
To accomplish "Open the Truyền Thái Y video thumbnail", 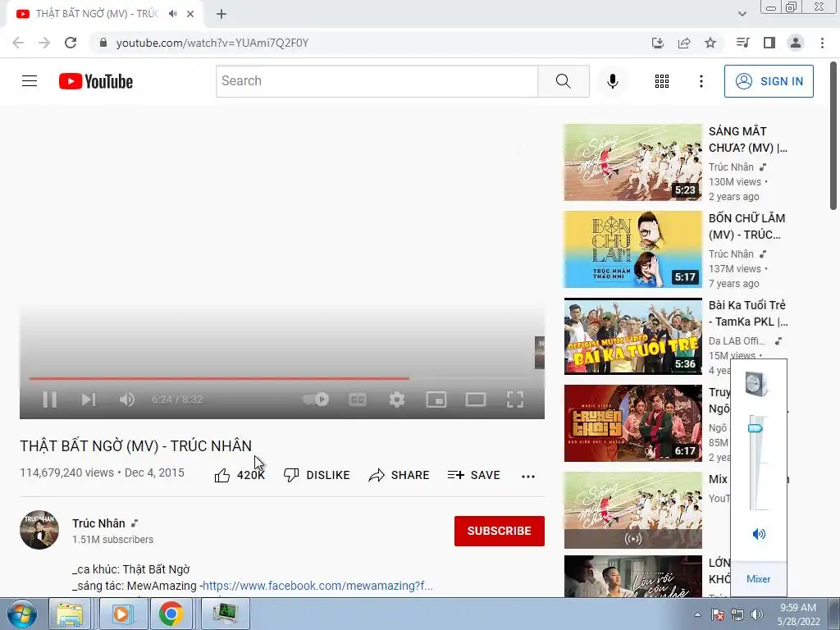I will pos(632,423).
